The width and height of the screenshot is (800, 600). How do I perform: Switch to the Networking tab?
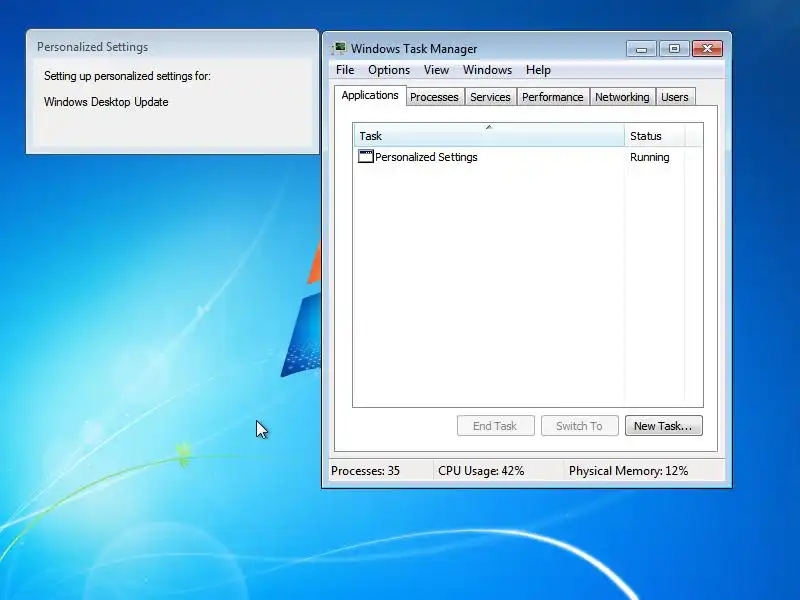[x=622, y=97]
